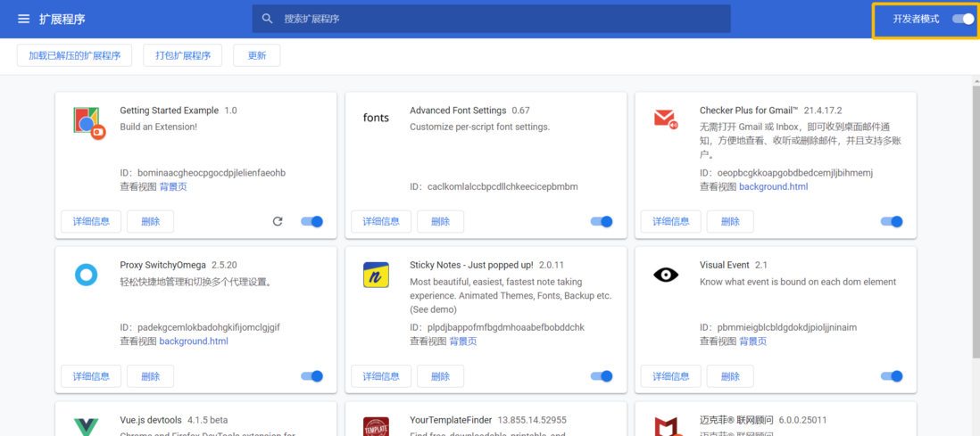The image size is (980, 436).
Task: Click the Checker Plus for Gmail icon
Action: [666, 118]
